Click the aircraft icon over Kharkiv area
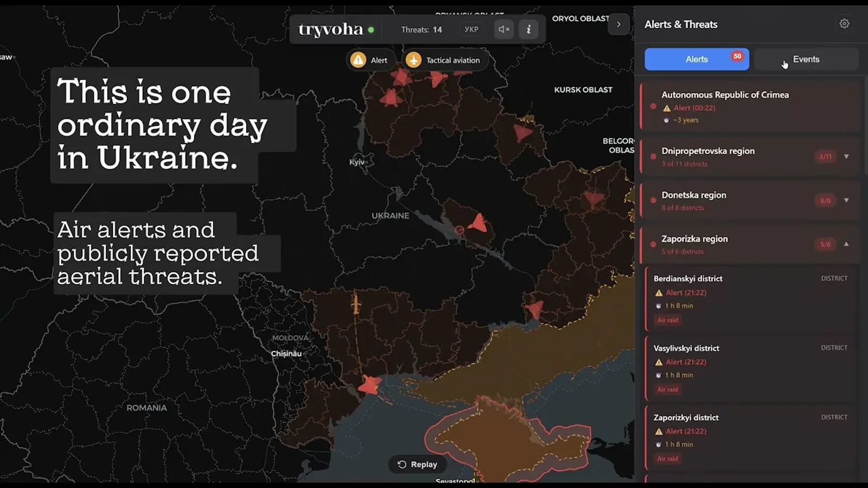Screen dimensions: 868x488 593,198
